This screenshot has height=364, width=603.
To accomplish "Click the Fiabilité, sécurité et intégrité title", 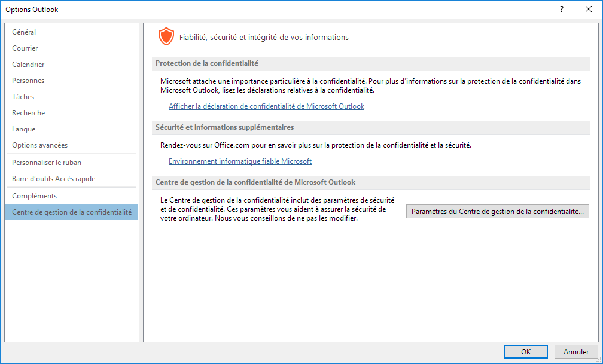I will click(264, 37).
